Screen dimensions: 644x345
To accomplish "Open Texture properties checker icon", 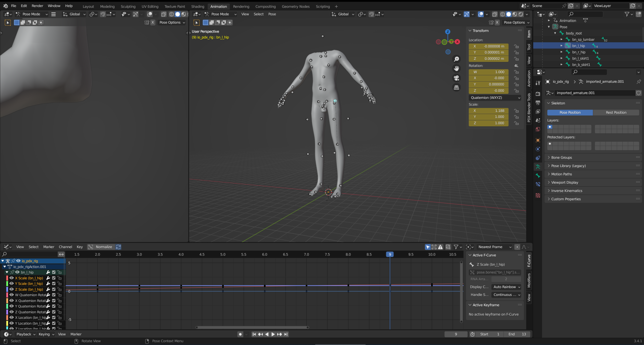I will (538, 195).
